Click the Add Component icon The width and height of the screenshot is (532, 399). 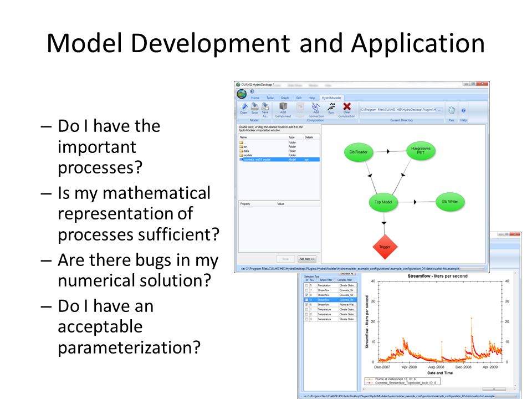283,106
